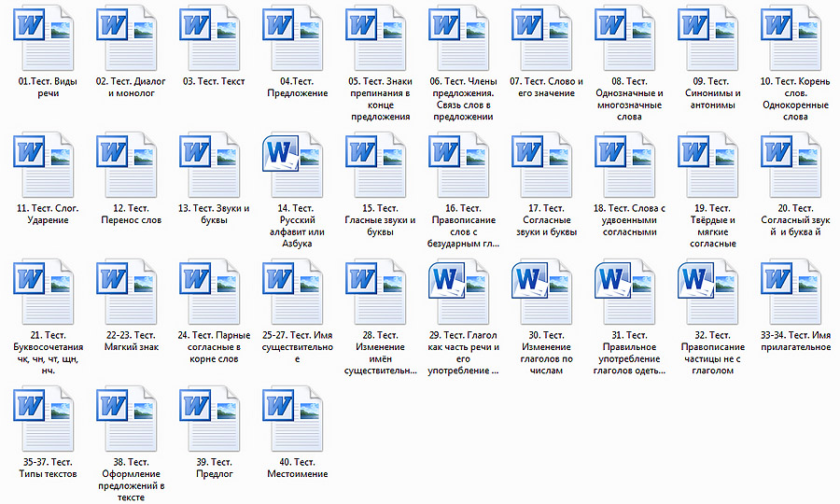Select the '31. Тест. Правильное употребление глаголов' icon
840x504 pixels.
[x=625, y=292]
